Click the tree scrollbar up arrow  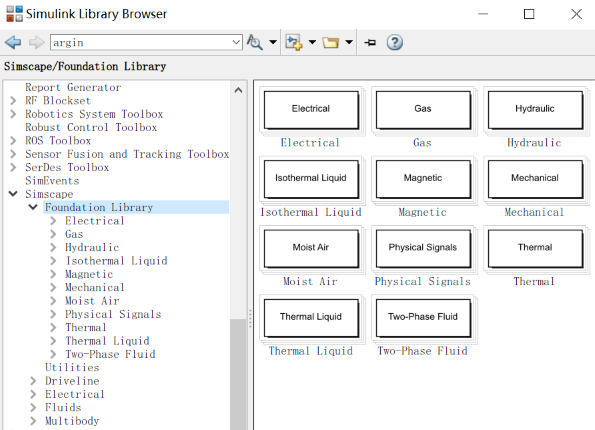click(238, 90)
